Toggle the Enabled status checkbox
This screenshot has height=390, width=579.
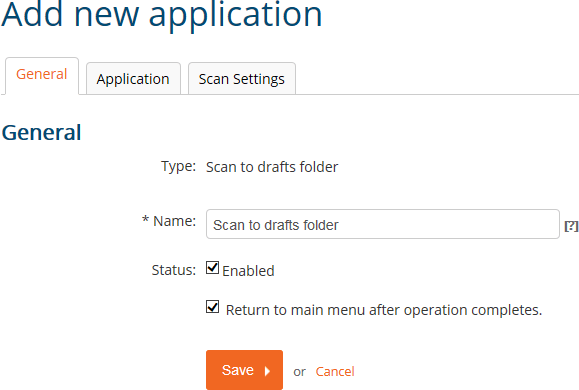[x=212, y=268]
